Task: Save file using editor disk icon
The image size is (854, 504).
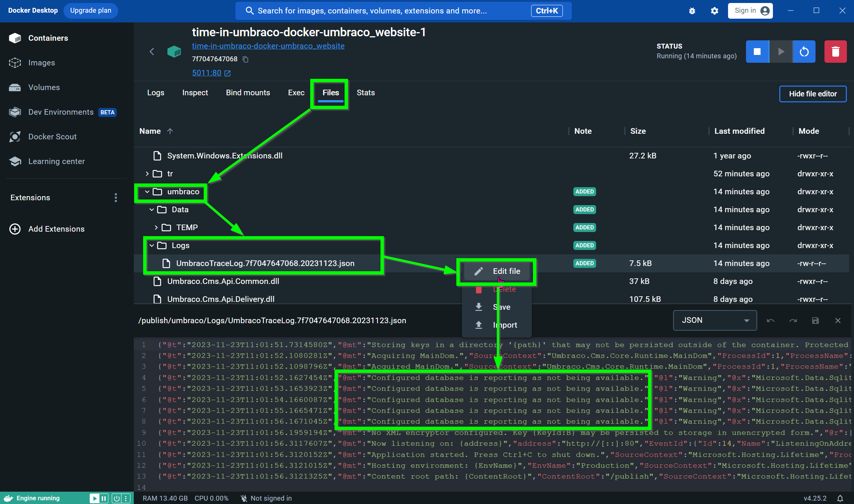Action: pyautogui.click(x=816, y=321)
